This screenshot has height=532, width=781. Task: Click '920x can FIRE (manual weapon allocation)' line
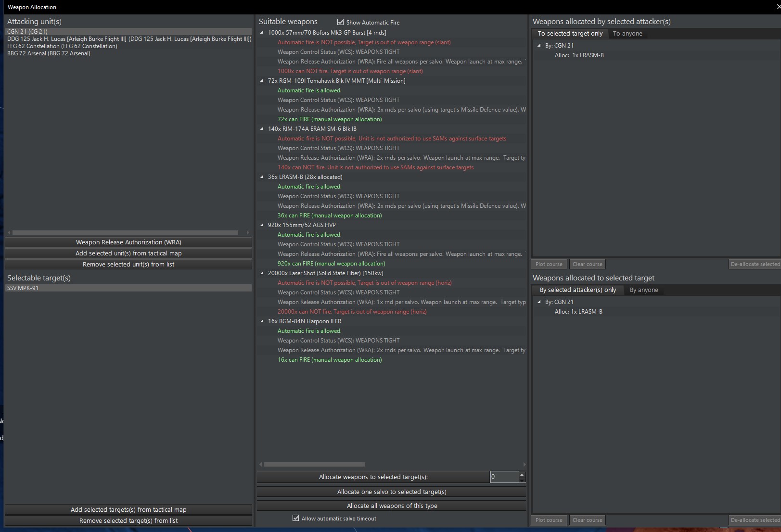pos(331,264)
